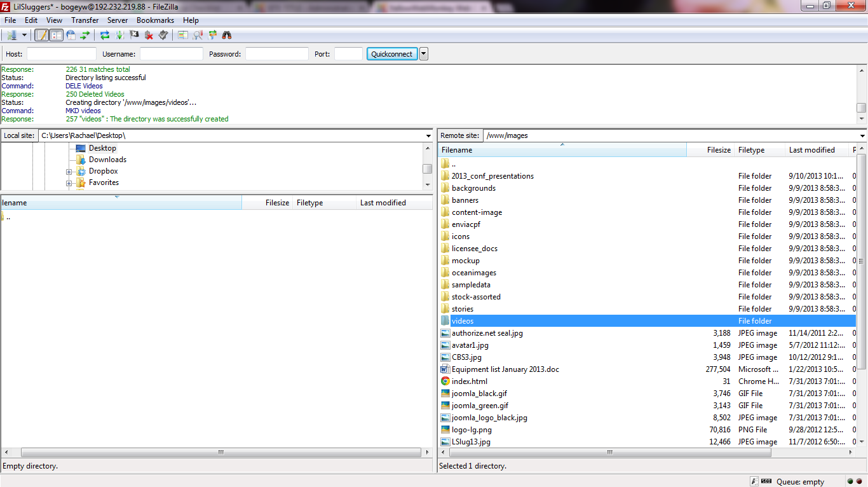Toggle the message log display
Screen dimensions: 868x487
pos(42,35)
